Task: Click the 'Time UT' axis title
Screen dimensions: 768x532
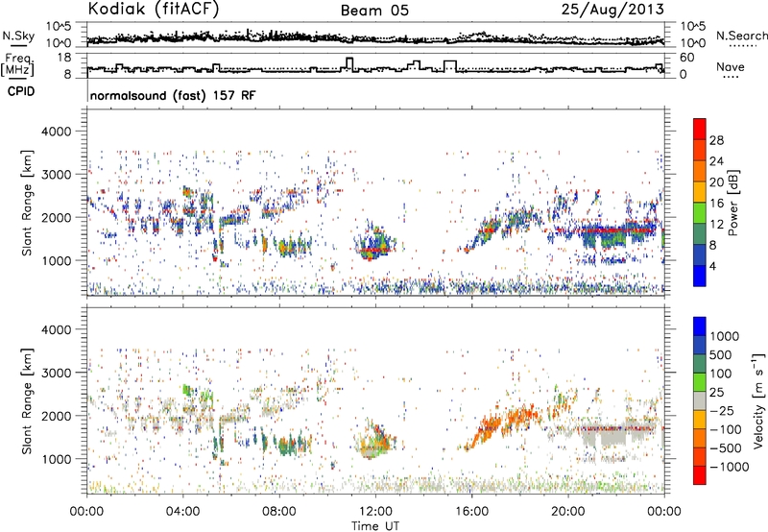Action: click(375, 526)
